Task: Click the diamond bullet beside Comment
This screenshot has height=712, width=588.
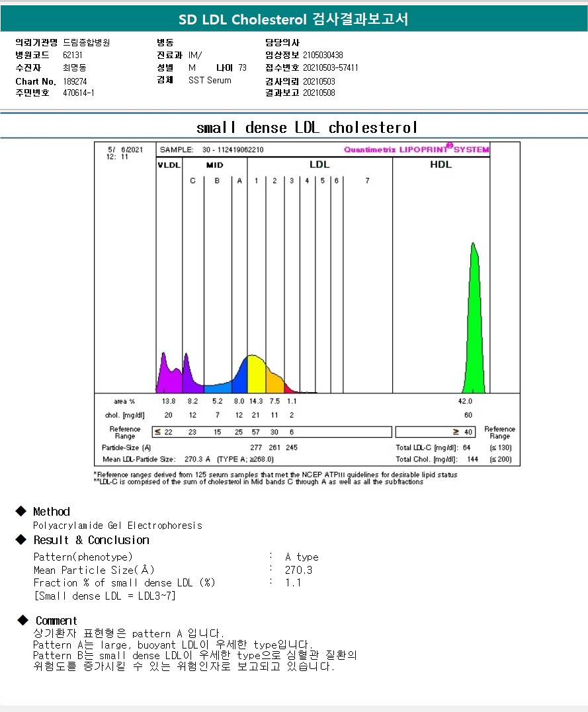Action: pyautogui.click(x=23, y=620)
